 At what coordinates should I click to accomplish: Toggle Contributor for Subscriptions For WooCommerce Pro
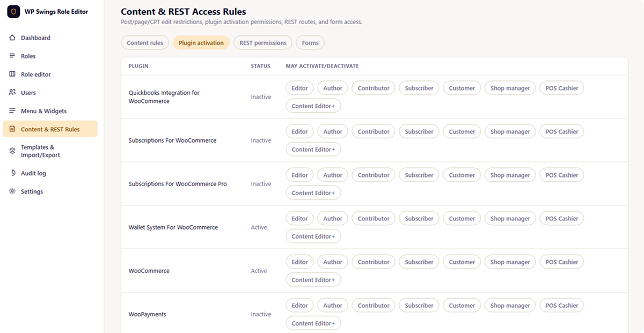374,175
